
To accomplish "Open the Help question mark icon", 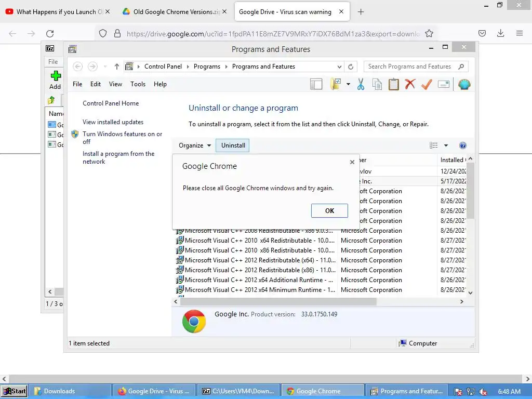I will pos(462,145).
